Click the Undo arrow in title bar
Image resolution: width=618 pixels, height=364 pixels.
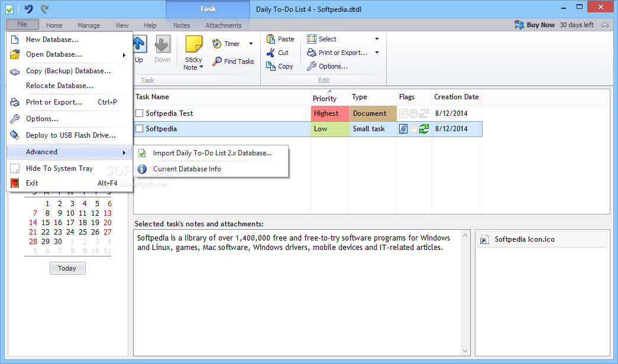coord(28,9)
